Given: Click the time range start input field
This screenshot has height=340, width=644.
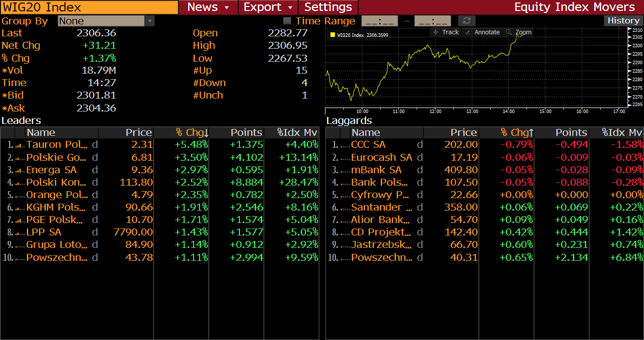Looking at the screenshot, I should click(379, 21).
